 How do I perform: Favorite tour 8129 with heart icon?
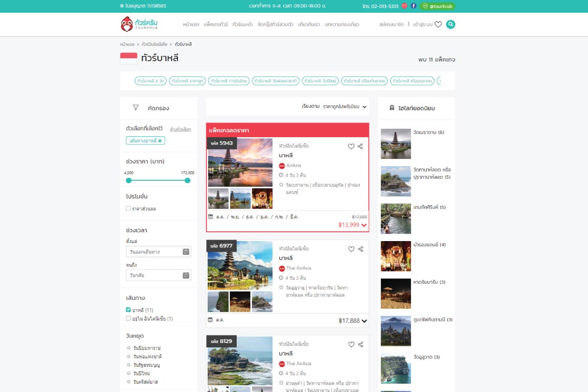point(351,344)
